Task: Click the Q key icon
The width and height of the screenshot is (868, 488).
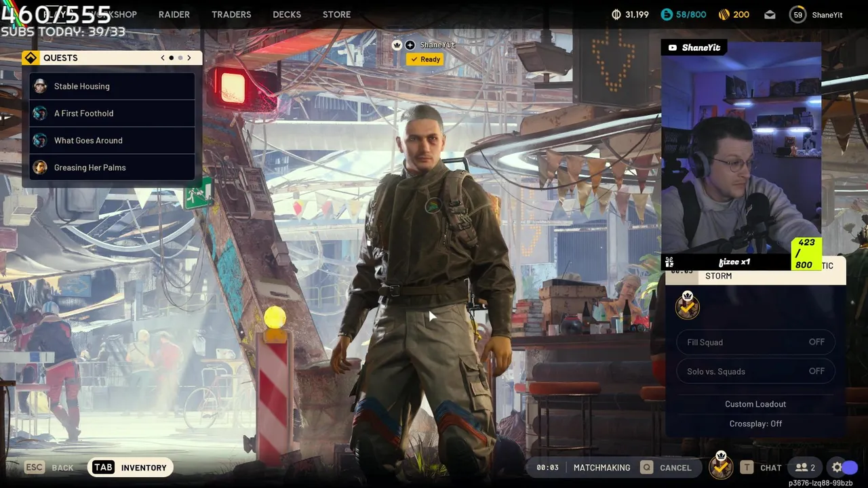Action: tap(647, 468)
